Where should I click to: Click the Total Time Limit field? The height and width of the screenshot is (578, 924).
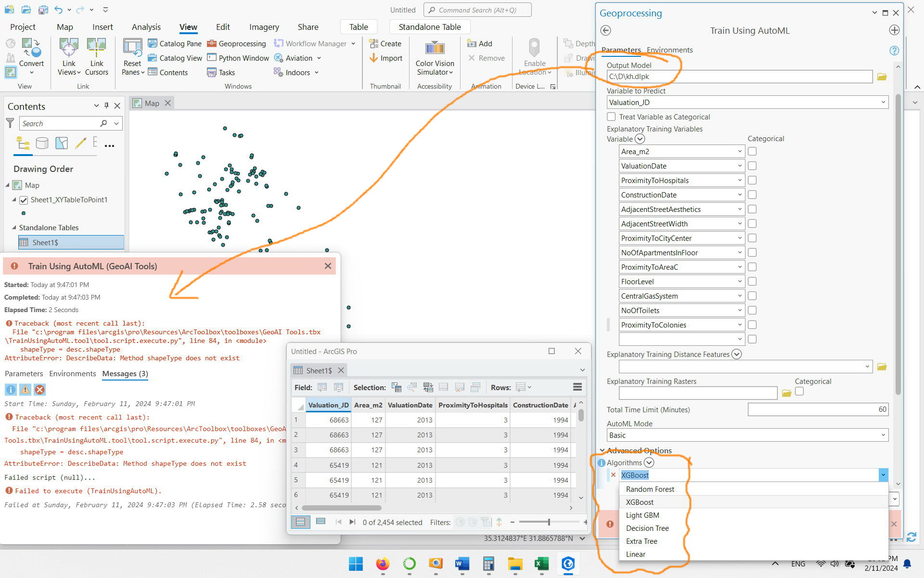(x=818, y=409)
